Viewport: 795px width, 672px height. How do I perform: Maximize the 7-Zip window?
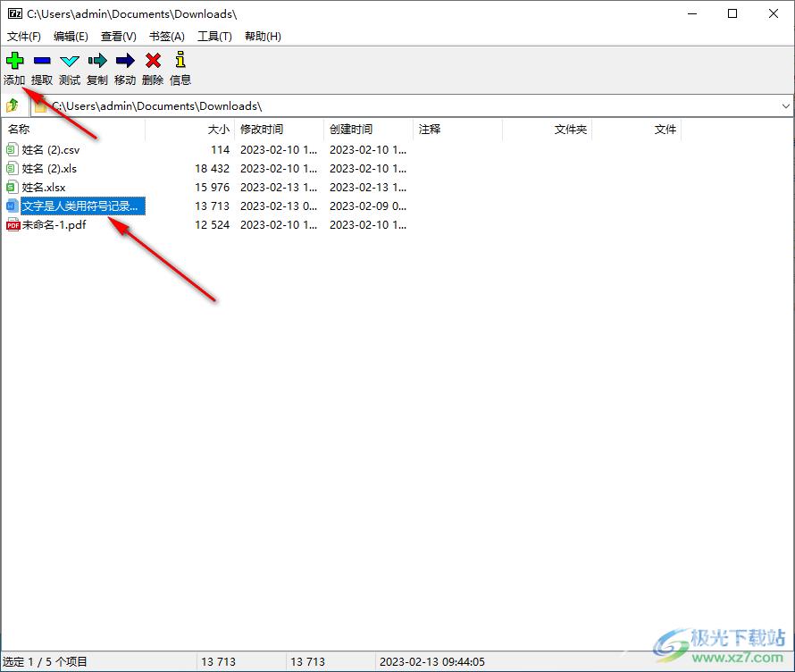pyautogui.click(x=732, y=13)
